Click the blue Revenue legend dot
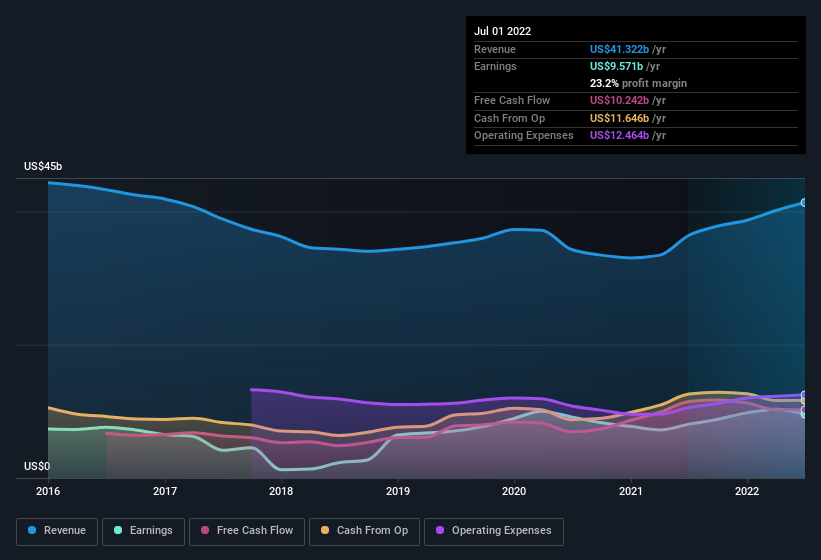This screenshot has height=560, width=821. pyautogui.click(x=32, y=531)
